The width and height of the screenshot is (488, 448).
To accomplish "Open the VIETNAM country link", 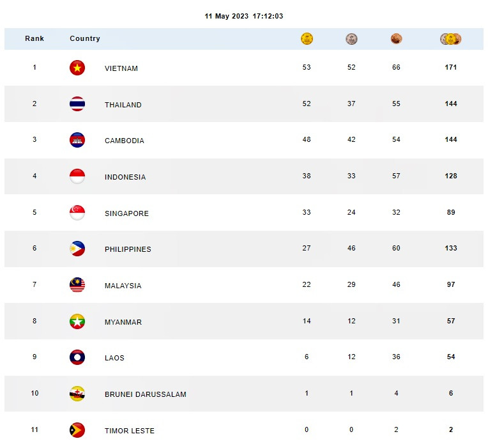I will (x=121, y=68).
